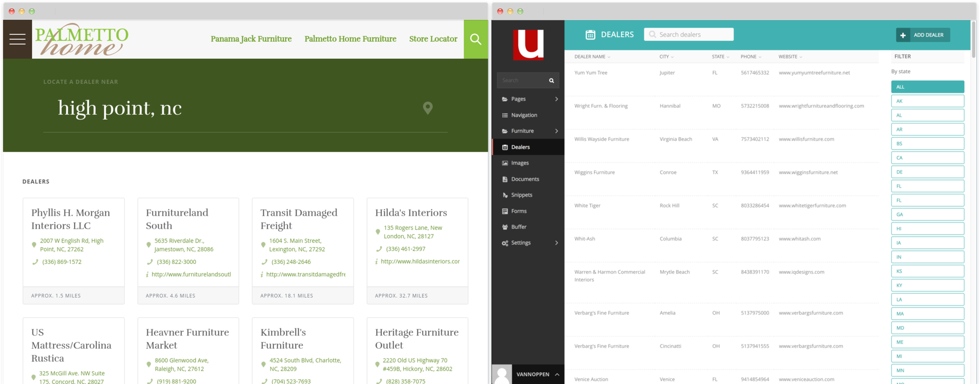Click the high point, nc location field

[245, 108]
